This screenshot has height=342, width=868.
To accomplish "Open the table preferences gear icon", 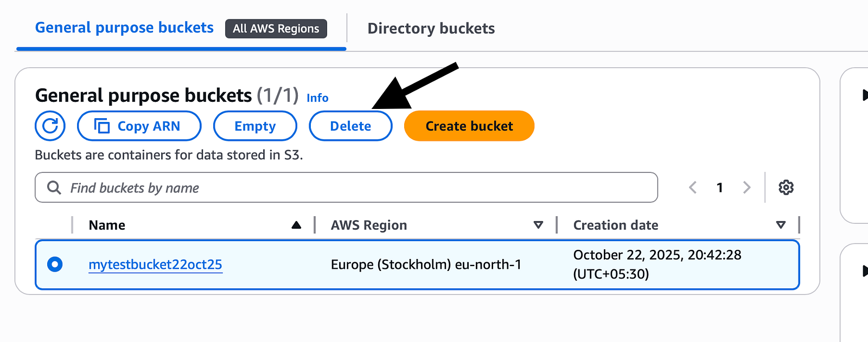I will (786, 188).
